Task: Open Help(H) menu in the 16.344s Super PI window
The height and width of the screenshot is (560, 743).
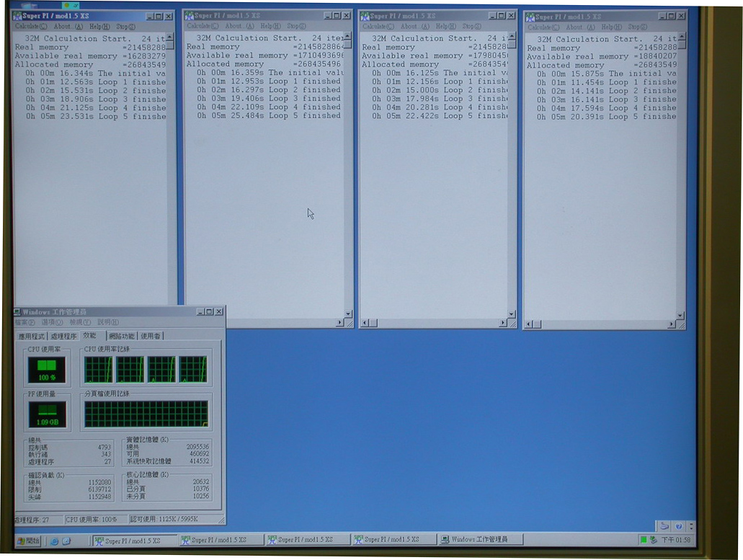Action: [99, 27]
